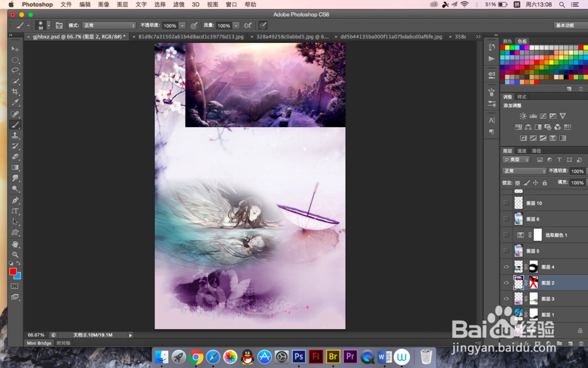This screenshot has width=588, height=368.
Task: Open the opacity 不透明度 slider arrow
Action: click(182, 25)
